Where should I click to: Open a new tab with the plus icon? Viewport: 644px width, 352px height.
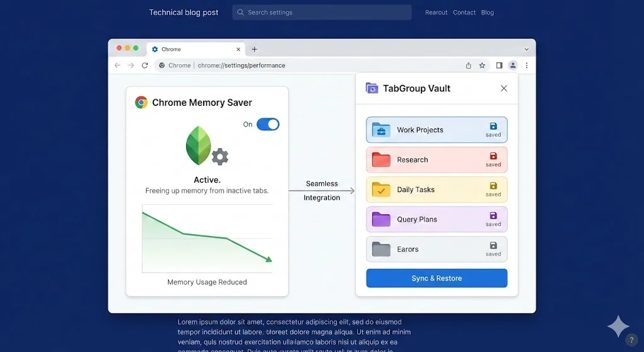(x=254, y=49)
